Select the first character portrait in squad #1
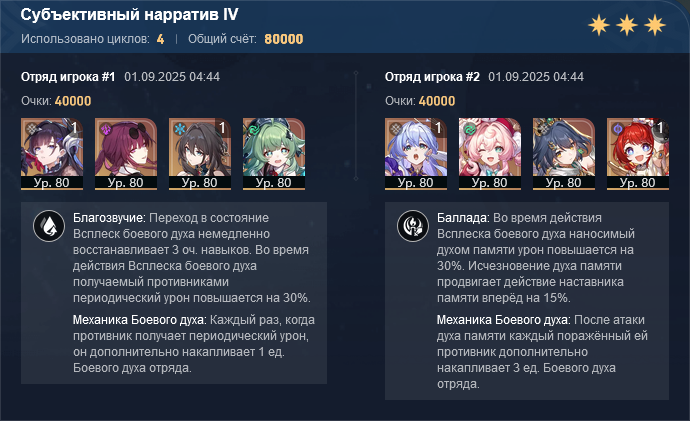This screenshot has height=421, width=690. coord(52,154)
